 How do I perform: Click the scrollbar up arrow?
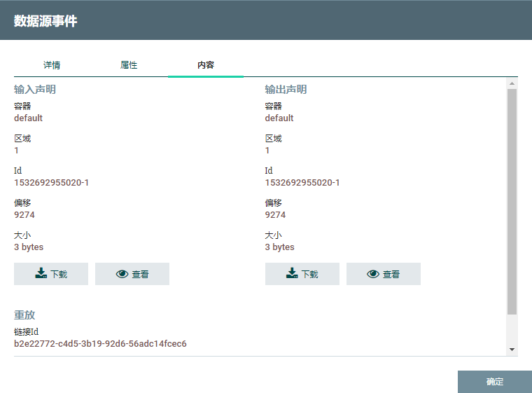512,83
